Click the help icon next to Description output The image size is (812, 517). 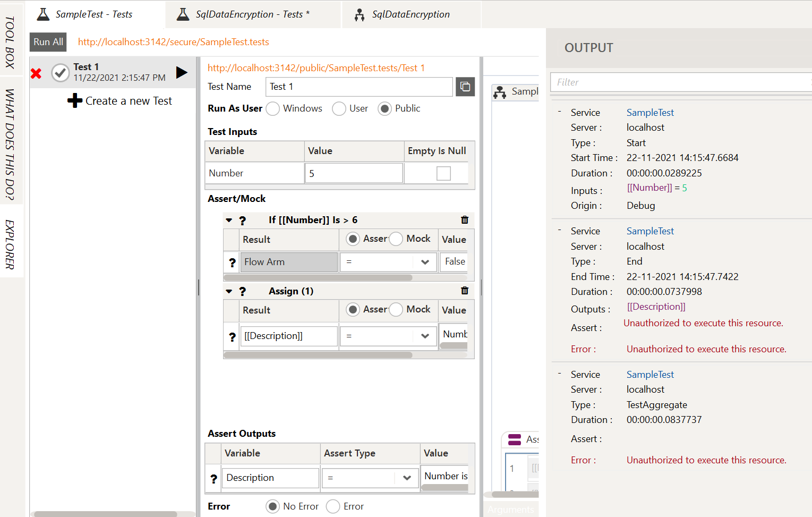(x=213, y=479)
